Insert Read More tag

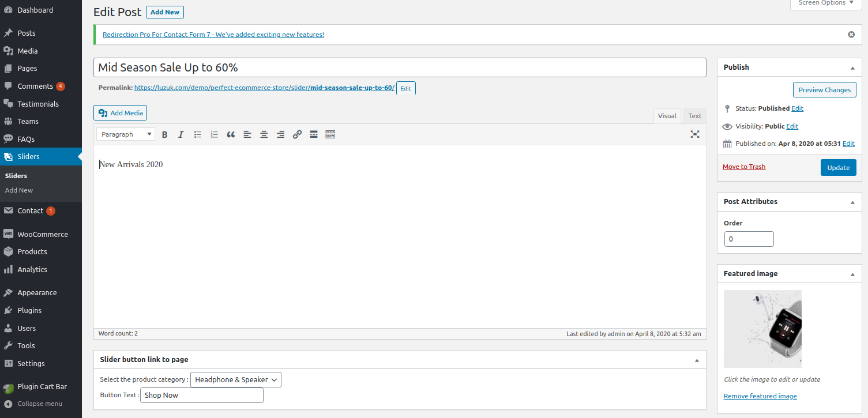tap(314, 134)
